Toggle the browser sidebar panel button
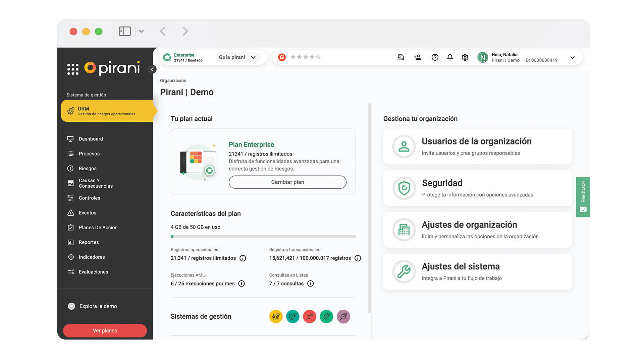Viewport: 644px width, 362px height. click(x=125, y=31)
